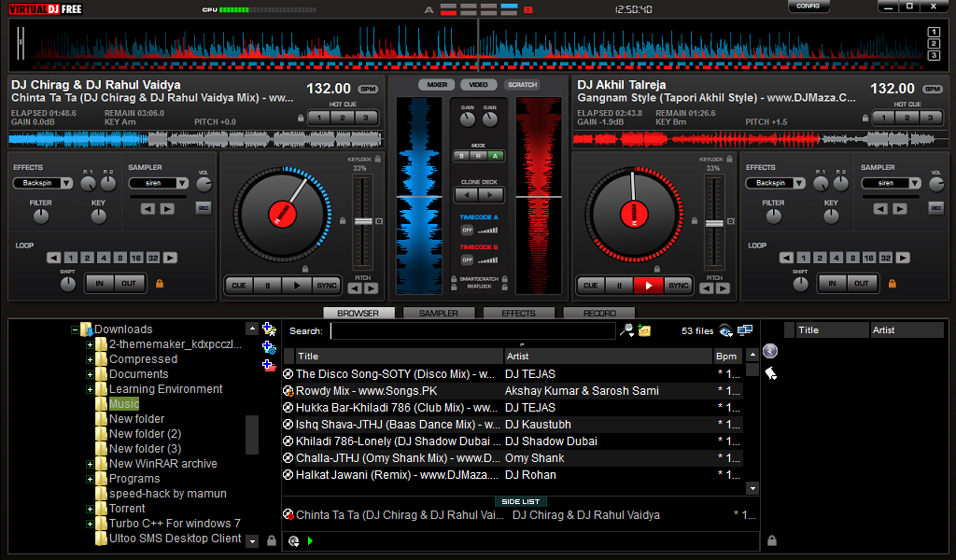Pause the right deck
The height and width of the screenshot is (560, 956).
click(x=619, y=286)
